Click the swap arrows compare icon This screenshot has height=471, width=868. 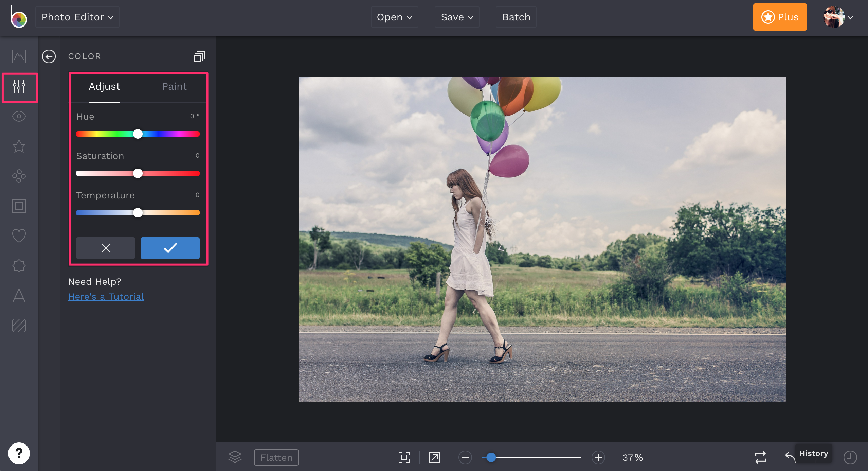pyautogui.click(x=761, y=457)
